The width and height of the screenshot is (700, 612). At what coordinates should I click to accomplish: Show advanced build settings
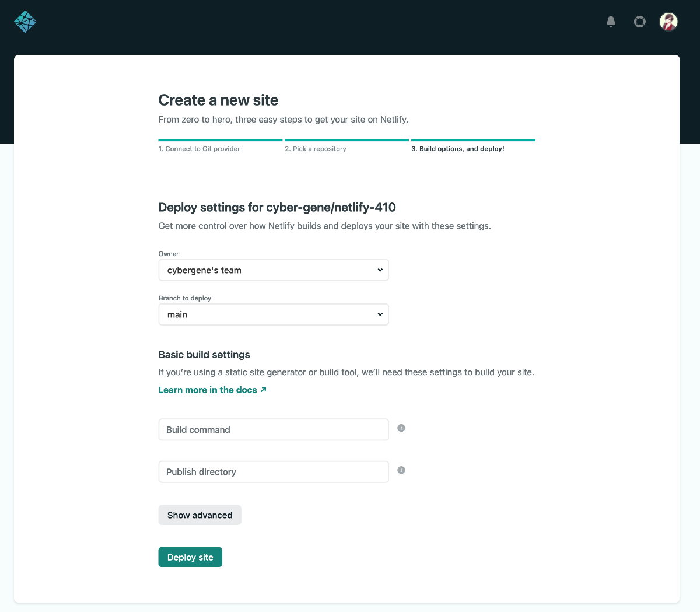[x=199, y=515]
